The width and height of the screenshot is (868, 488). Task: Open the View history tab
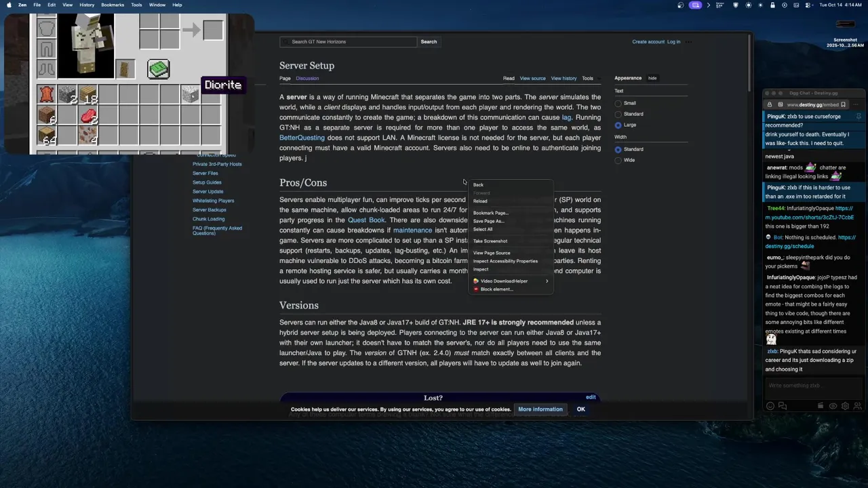tap(564, 79)
